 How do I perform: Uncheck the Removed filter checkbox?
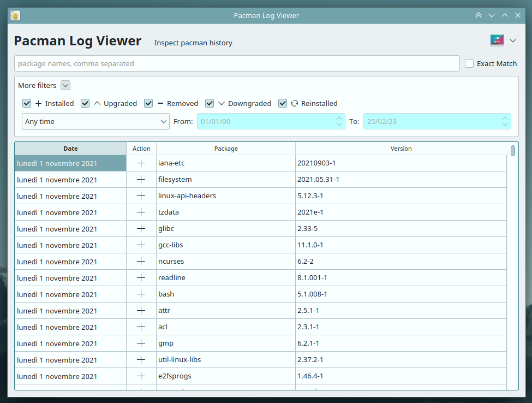(x=148, y=103)
